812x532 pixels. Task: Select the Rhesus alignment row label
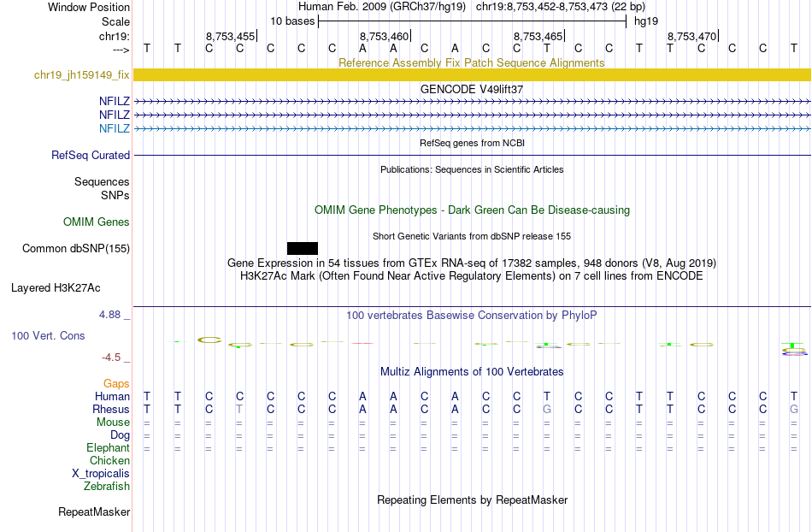111,409
